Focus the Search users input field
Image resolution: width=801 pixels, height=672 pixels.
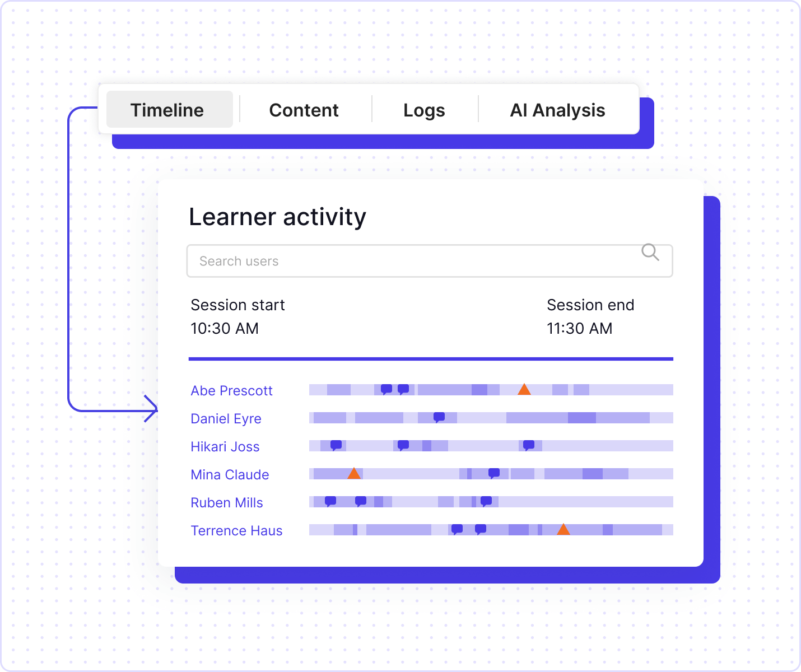[x=415, y=261]
